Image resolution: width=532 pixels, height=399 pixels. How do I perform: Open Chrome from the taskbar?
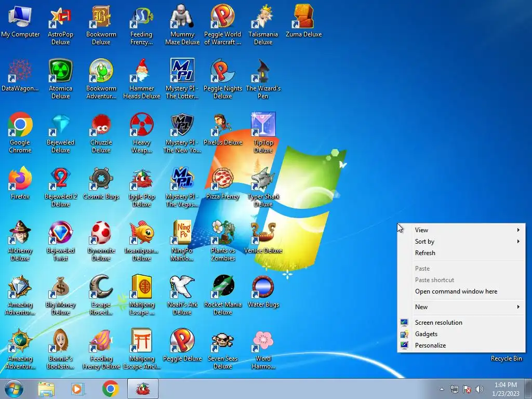click(x=110, y=389)
